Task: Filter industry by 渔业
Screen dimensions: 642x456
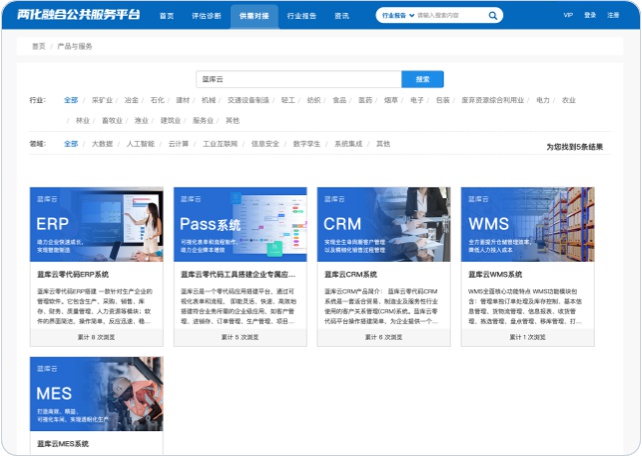Action: point(141,120)
